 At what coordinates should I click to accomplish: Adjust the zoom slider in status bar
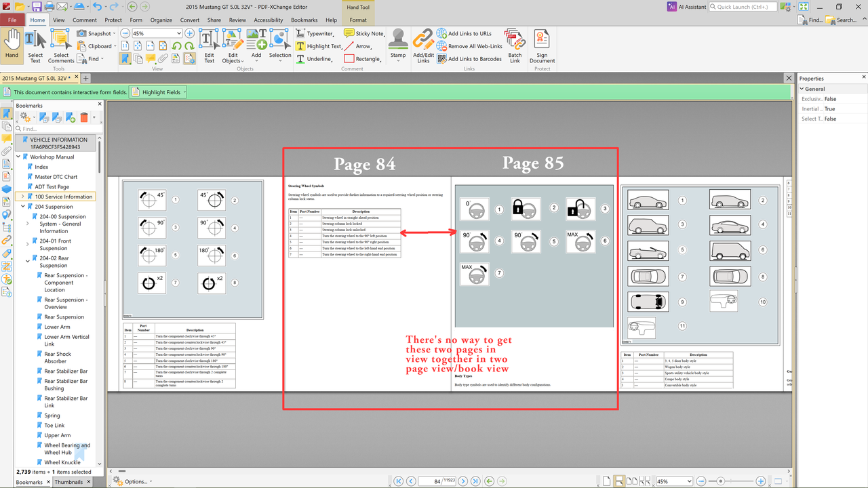tap(721, 481)
